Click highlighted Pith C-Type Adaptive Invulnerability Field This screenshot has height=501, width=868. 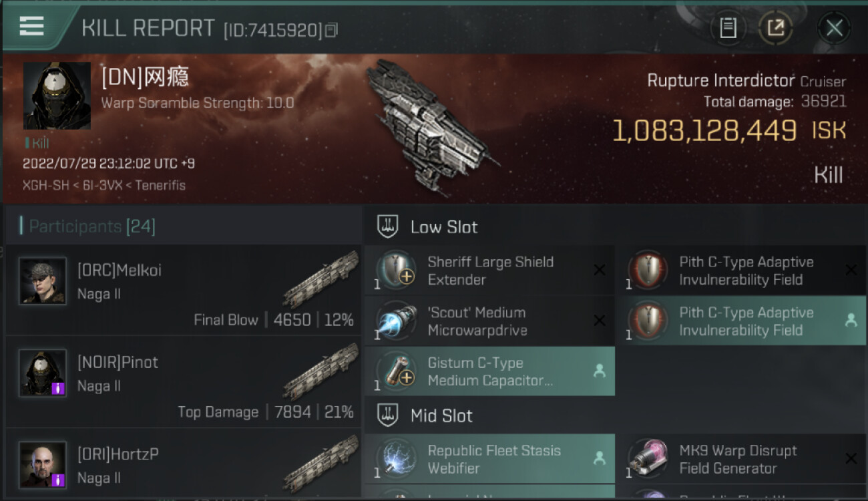click(x=741, y=321)
